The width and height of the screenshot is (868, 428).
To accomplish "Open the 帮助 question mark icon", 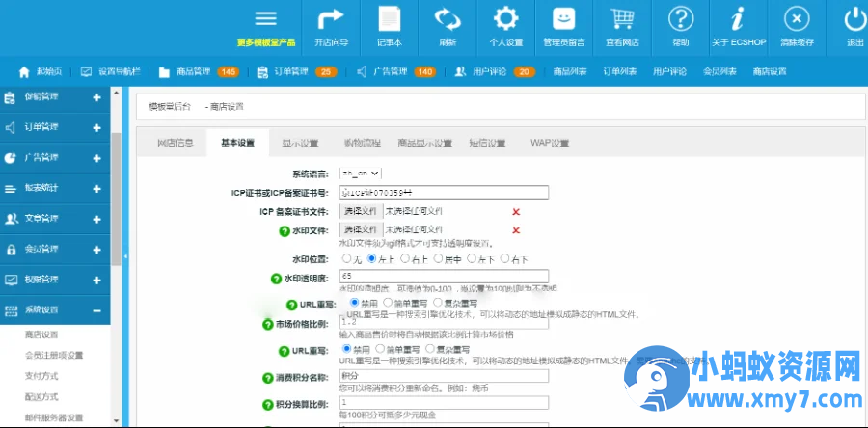I will coord(681,19).
